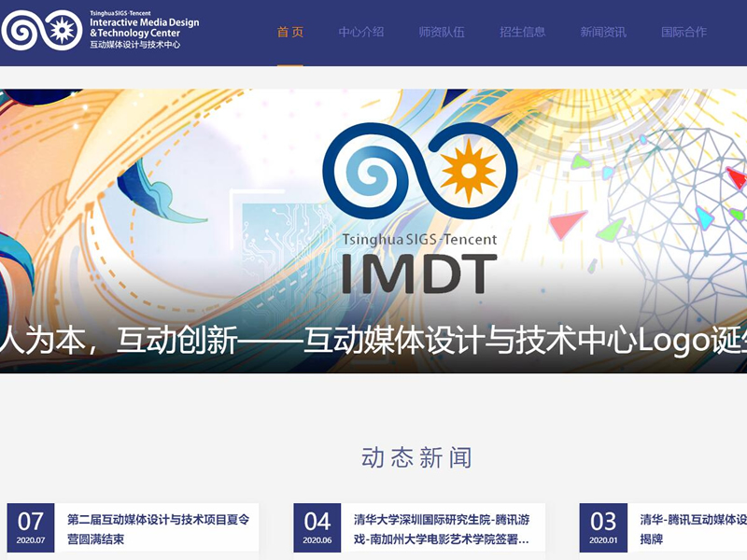Open the 招生信息 menu item
This screenshot has height=560, width=747.
point(523,32)
